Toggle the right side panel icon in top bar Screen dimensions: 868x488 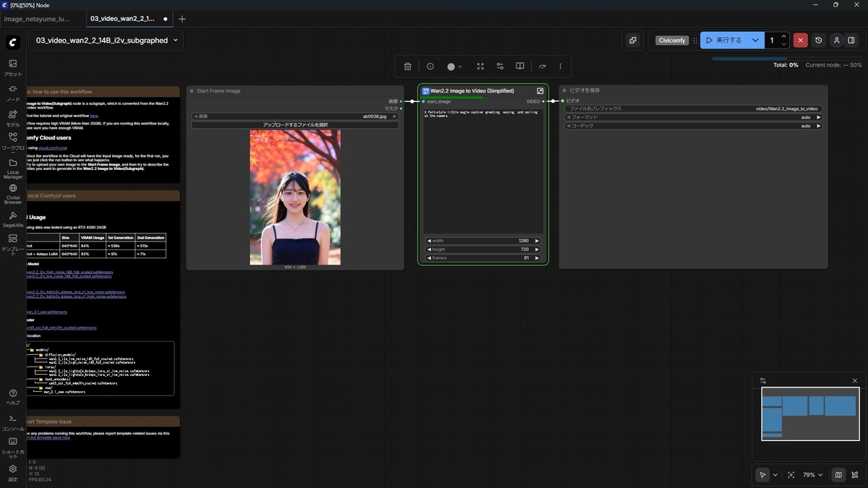(x=851, y=40)
